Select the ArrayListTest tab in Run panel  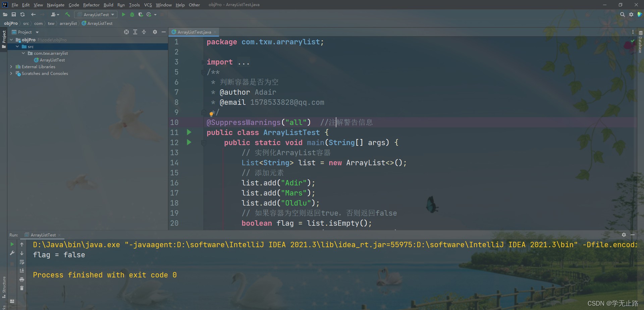43,235
